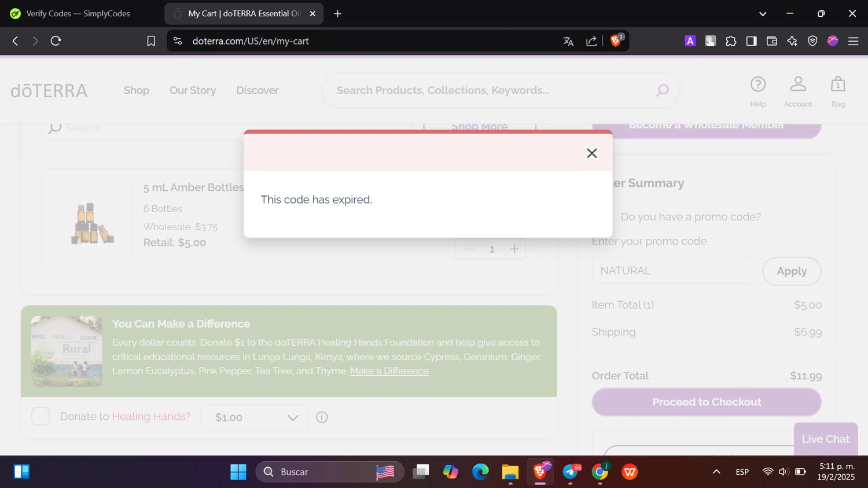Open the Our Story menu
868x488 pixels.
click(x=193, y=90)
